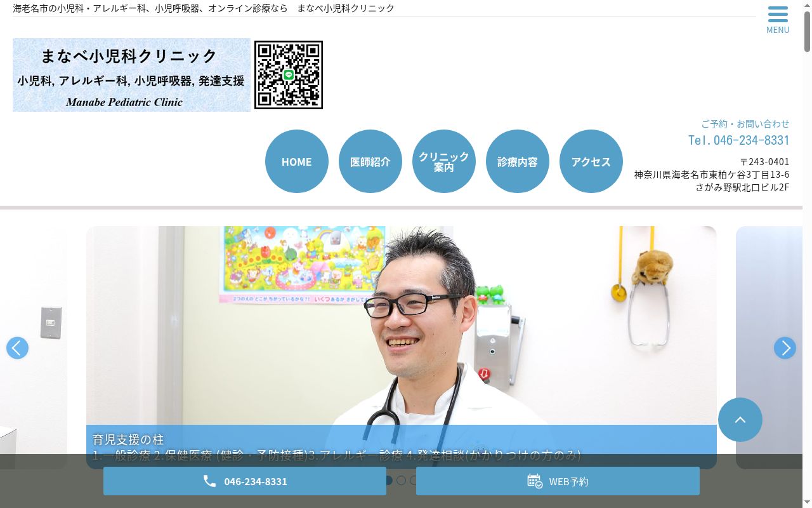Click the top tagline mentioning オンライン診療

tap(204, 8)
